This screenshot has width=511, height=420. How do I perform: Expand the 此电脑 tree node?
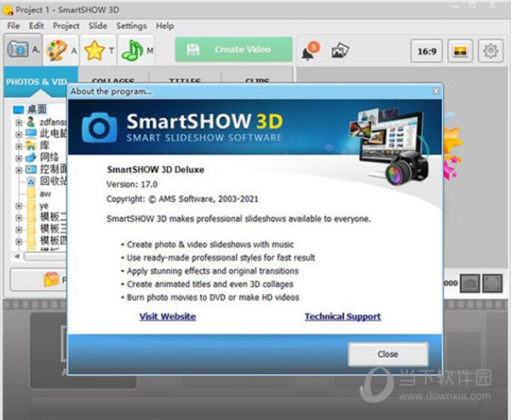(19, 134)
